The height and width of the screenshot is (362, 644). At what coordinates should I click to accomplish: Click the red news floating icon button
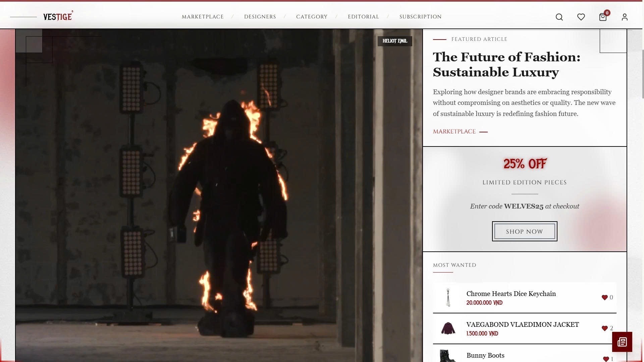(622, 342)
